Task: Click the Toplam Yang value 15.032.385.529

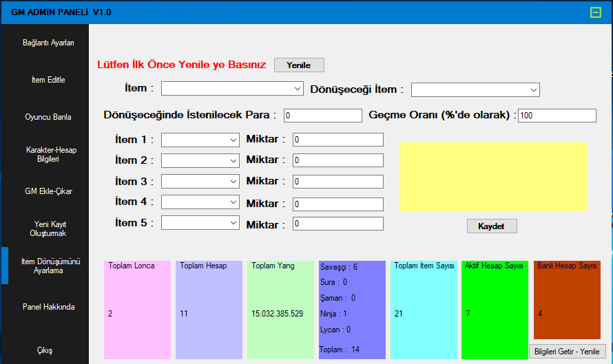Action: 277,314
